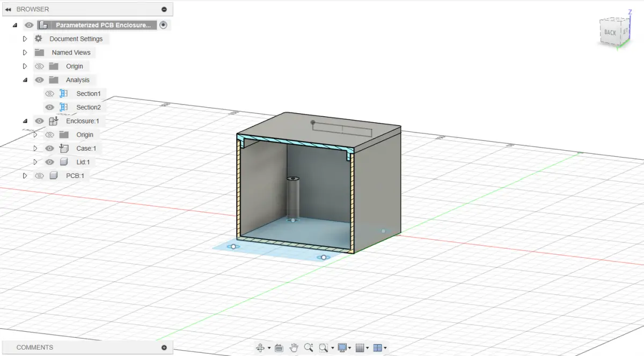The width and height of the screenshot is (644, 356).
Task: Expand the Grid and Snaps dropdown arrow
Action: [x=368, y=348]
